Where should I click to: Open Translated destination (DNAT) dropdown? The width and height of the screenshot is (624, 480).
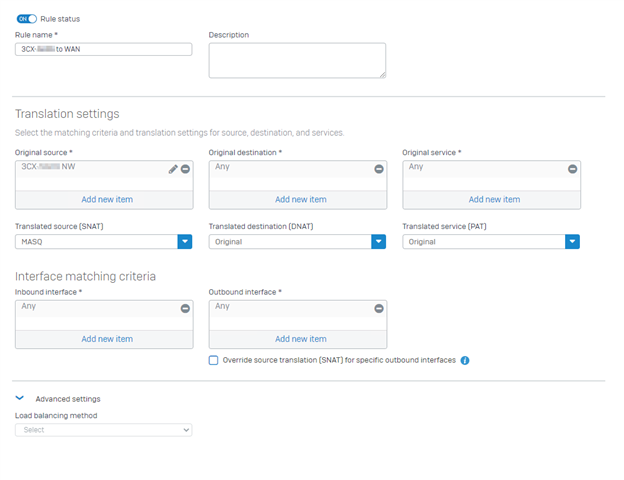click(x=297, y=242)
